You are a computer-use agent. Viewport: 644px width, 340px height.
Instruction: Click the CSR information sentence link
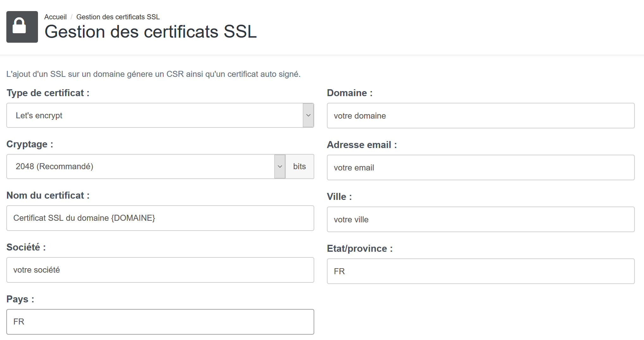click(153, 74)
